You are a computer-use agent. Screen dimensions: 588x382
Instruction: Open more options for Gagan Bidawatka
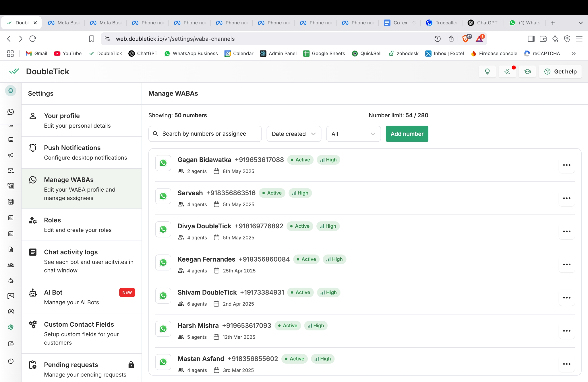[x=566, y=165]
